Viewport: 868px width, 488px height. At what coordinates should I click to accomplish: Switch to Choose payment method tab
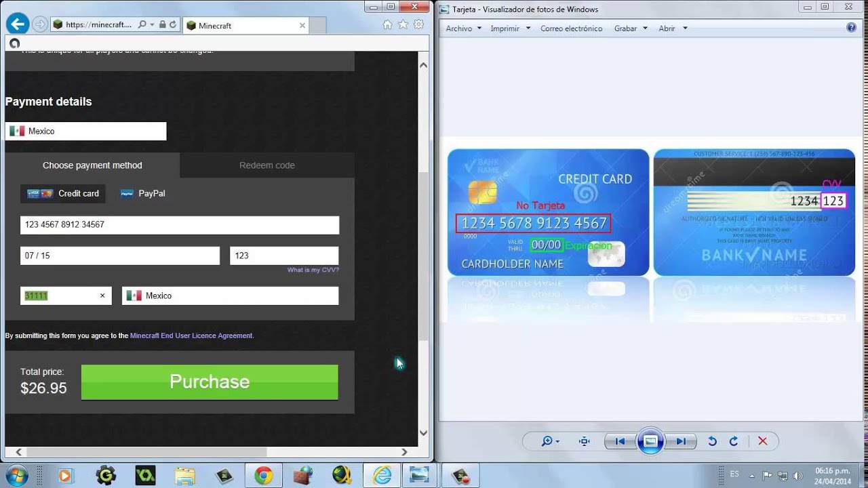[92, 165]
